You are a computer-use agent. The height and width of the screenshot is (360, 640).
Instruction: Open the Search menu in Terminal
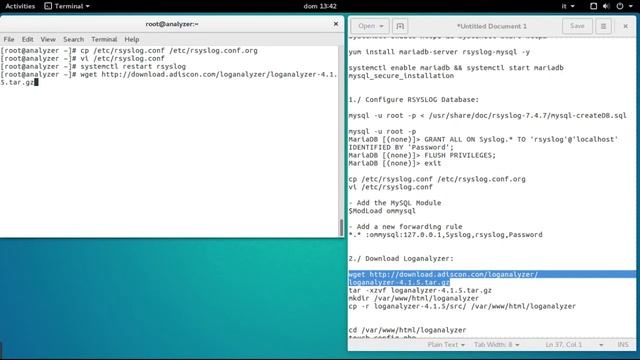[73, 39]
